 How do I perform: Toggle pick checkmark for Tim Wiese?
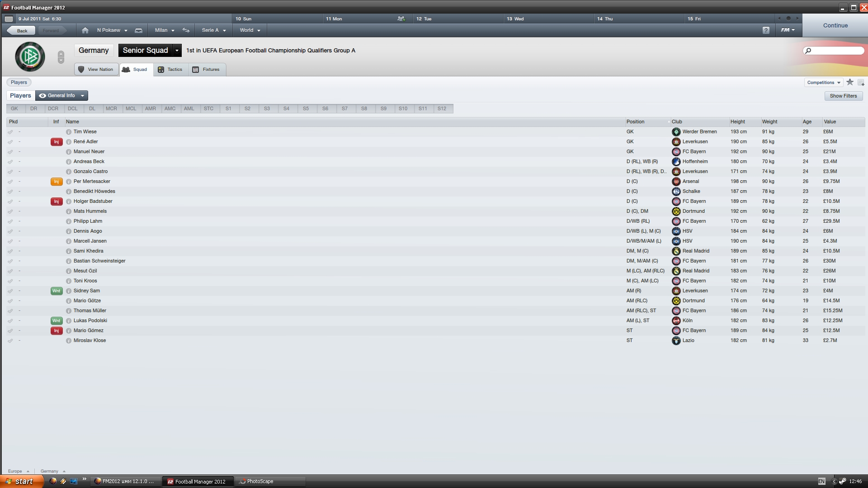point(10,132)
